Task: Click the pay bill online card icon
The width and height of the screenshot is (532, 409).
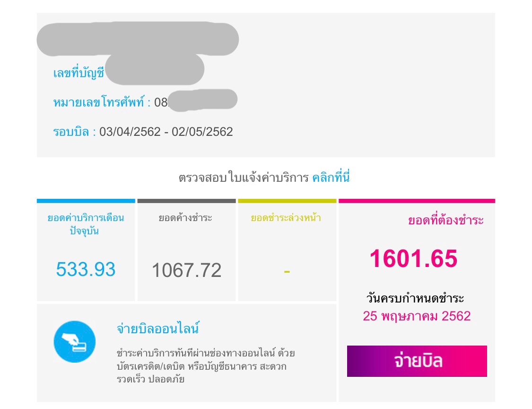Action: [75, 341]
